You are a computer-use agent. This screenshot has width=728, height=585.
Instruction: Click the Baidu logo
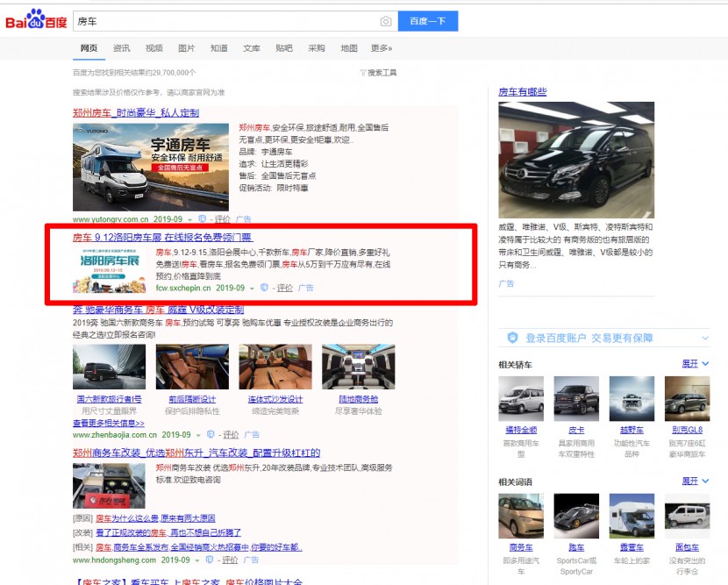[36, 20]
